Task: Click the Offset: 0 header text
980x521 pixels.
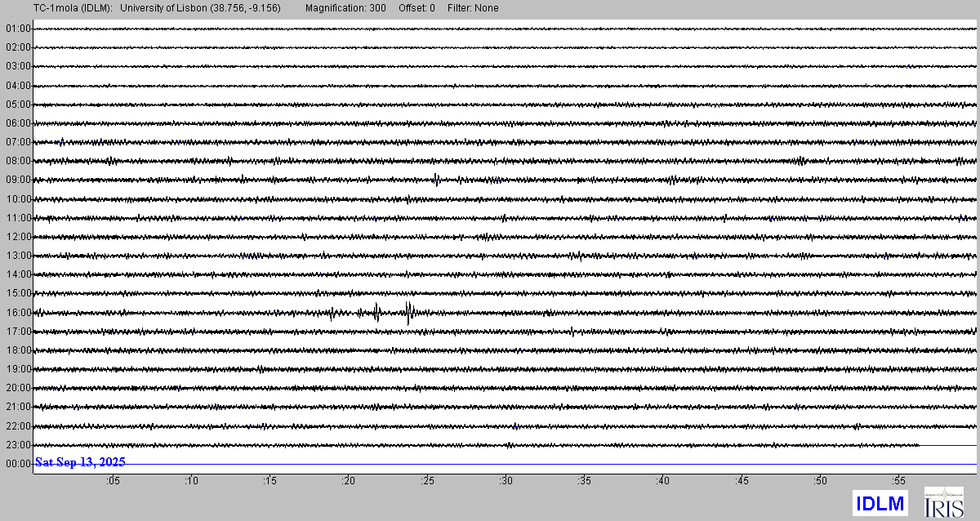Action: (416, 8)
